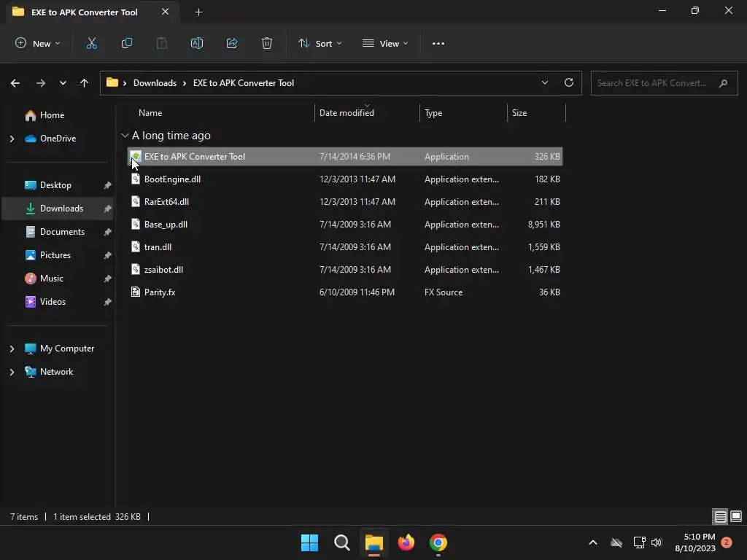
Task: Open the New dropdown menu
Action: click(38, 43)
